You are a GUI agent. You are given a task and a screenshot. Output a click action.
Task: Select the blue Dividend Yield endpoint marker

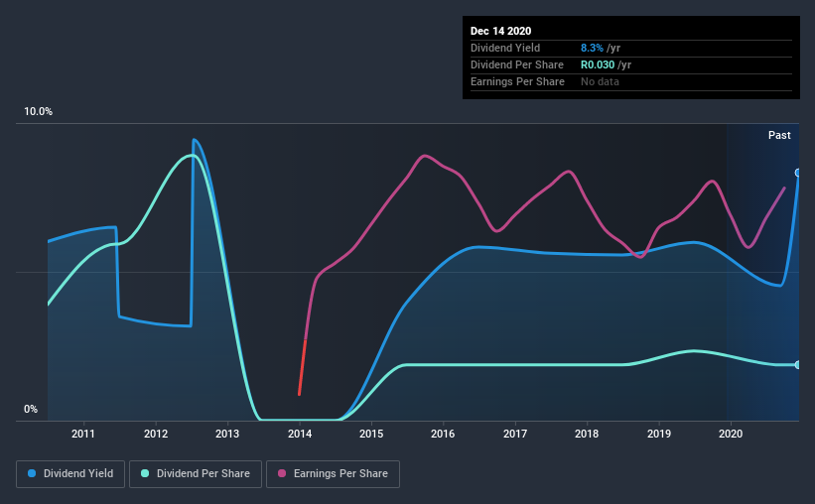797,173
